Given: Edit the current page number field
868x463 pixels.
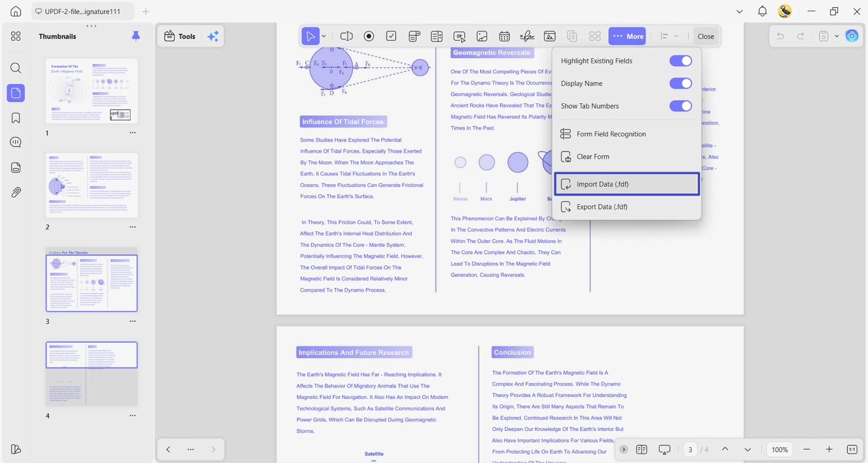Looking at the screenshot, I should pyautogui.click(x=690, y=450).
